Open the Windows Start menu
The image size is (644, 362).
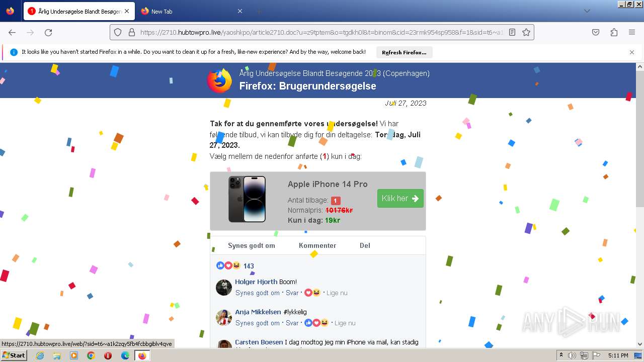14,355
